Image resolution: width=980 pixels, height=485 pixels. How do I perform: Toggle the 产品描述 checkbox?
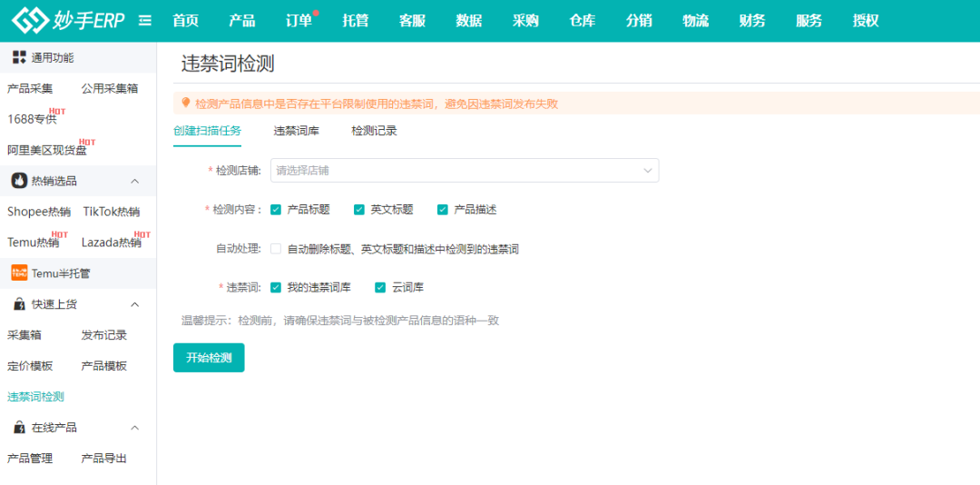point(443,210)
